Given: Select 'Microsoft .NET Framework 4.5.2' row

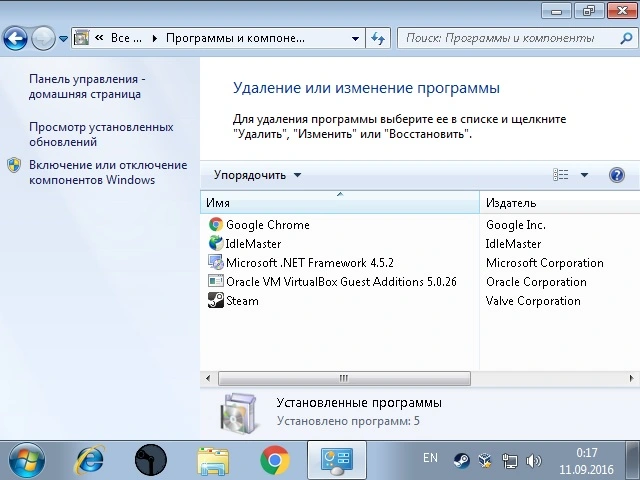Looking at the screenshot, I should [x=310, y=263].
